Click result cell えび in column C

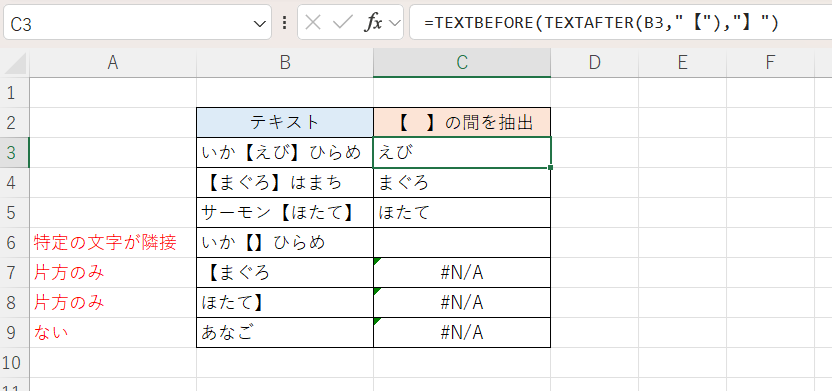[462, 153]
